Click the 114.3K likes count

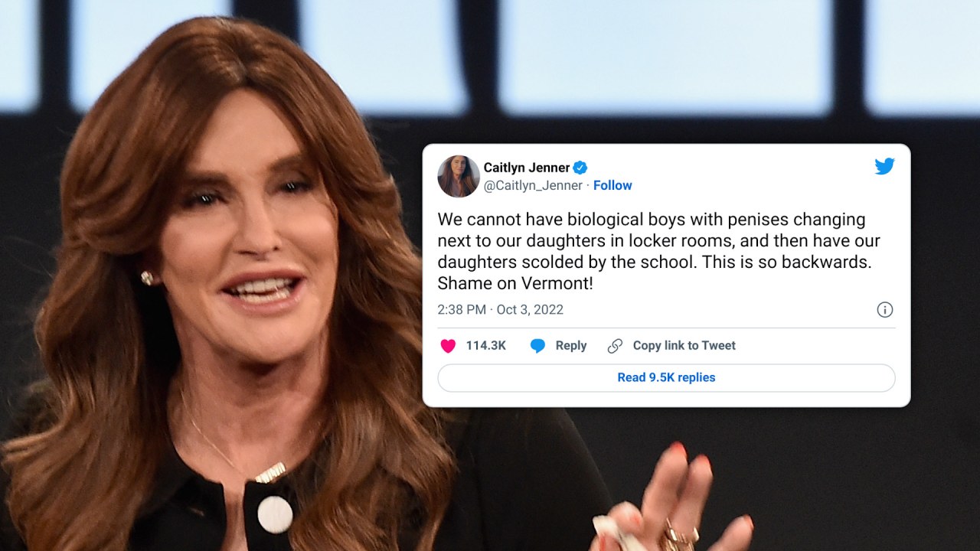[x=486, y=346]
